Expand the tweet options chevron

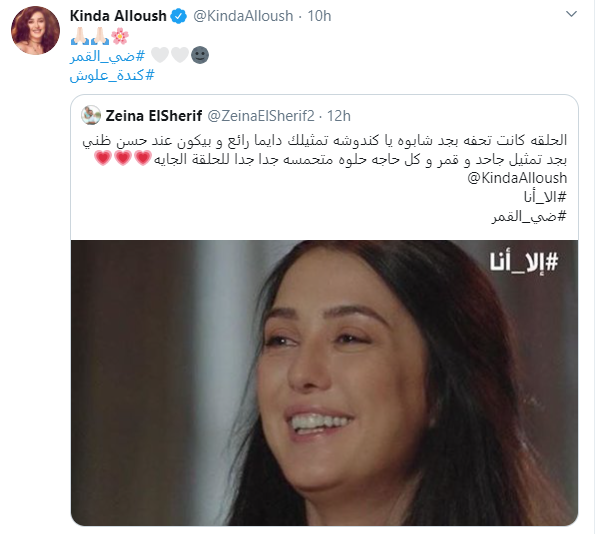(571, 14)
